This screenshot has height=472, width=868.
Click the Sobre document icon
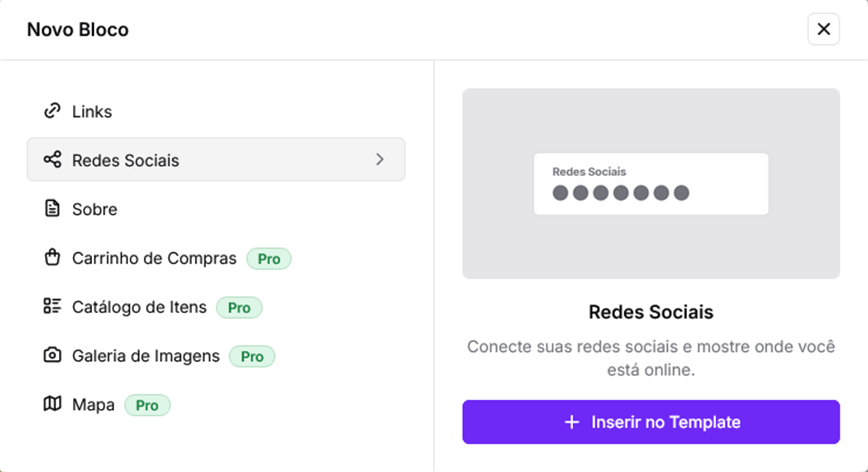52,208
